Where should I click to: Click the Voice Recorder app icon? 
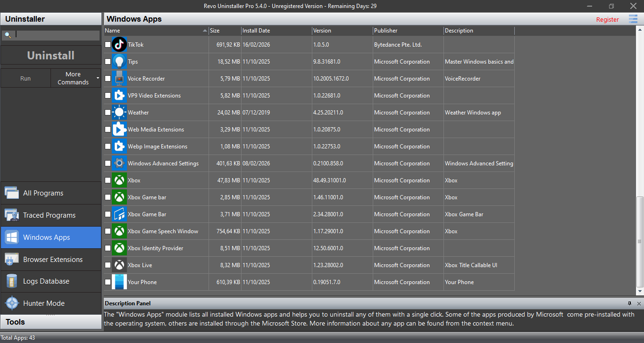coord(119,79)
